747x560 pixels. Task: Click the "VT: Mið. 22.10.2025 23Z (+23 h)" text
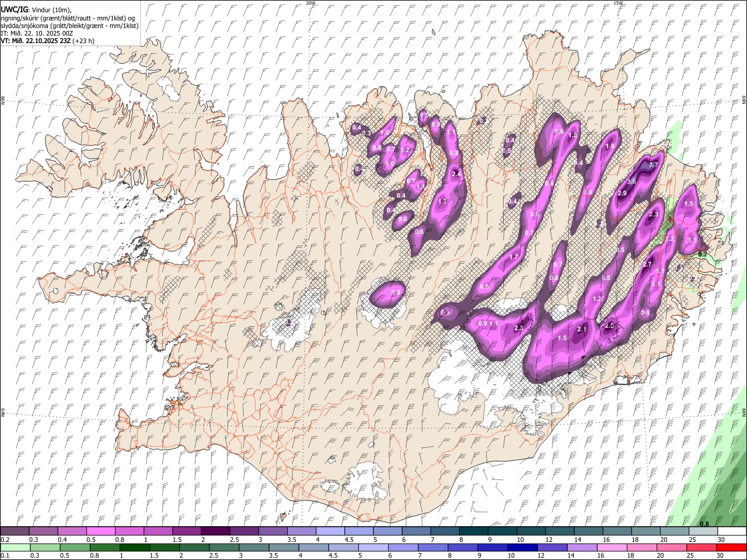[x=47, y=41]
